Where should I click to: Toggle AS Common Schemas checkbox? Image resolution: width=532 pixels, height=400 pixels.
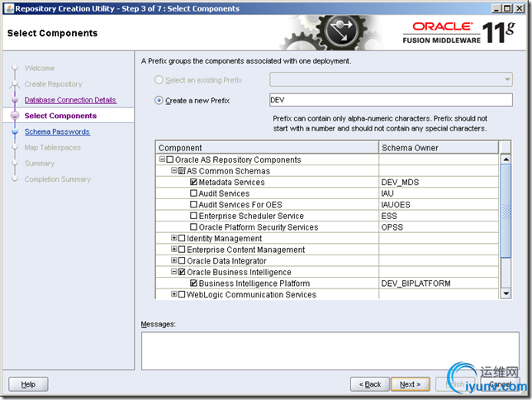pos(182,170)
